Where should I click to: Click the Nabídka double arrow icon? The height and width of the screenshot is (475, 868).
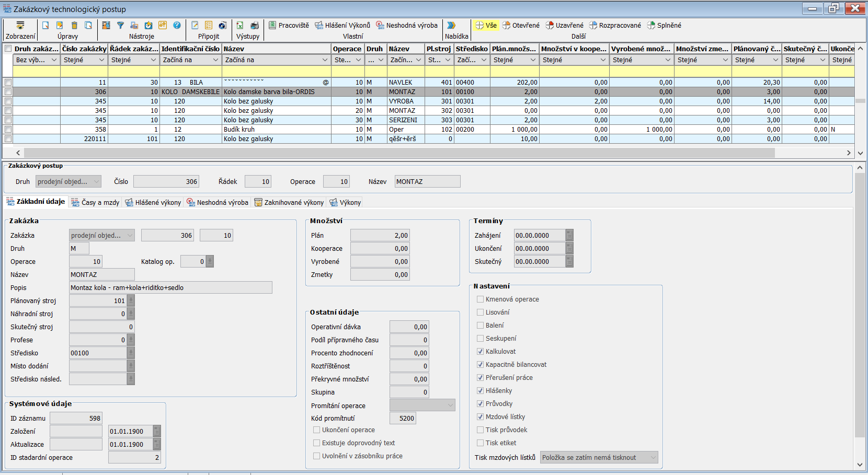451,25
